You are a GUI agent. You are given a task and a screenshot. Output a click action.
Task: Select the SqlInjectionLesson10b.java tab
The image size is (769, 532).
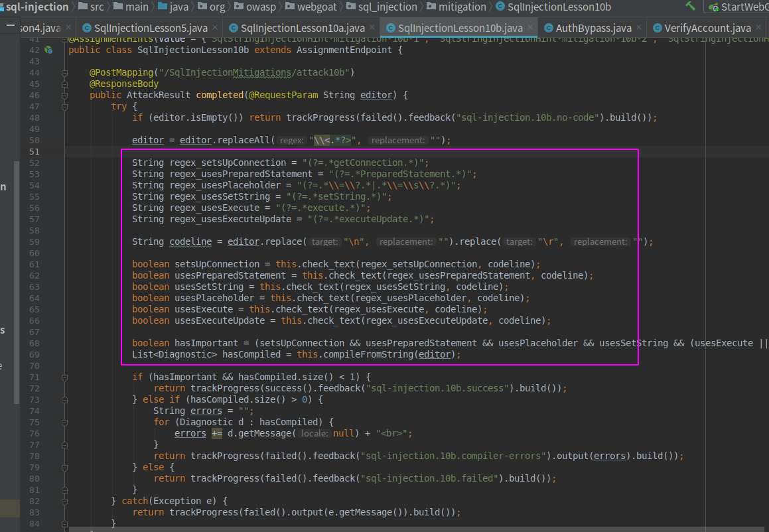(460, 29)
